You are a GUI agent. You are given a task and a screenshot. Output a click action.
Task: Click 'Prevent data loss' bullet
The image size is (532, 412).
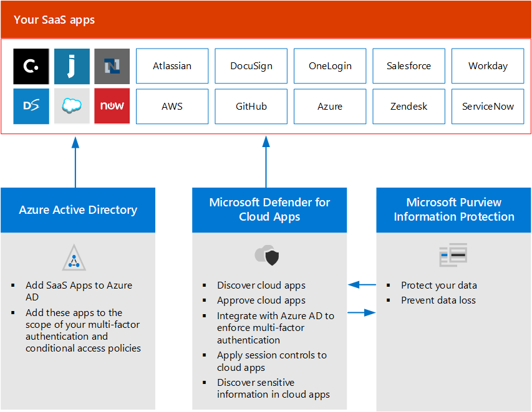[x=438, y=300]
